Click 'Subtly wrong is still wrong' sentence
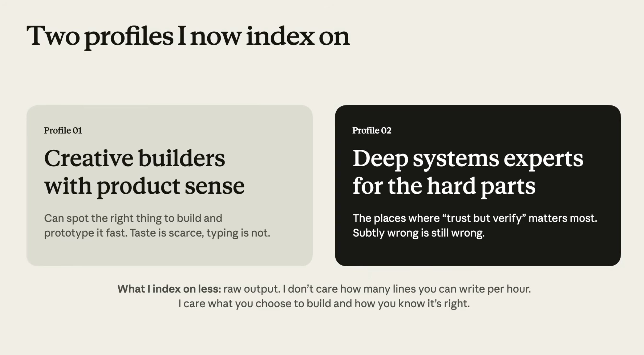The width and height of the screenshot is (644, 355). pyautogui.click(x=419, y=233)
